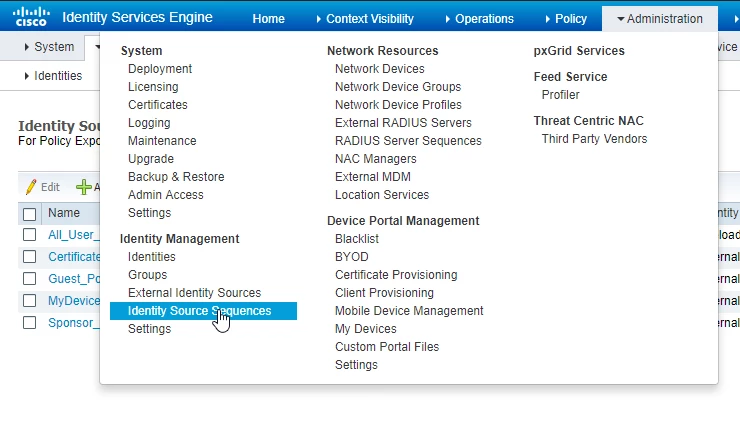Sort by the Name column header
740x445 pixels.
(x=64, y=213)
